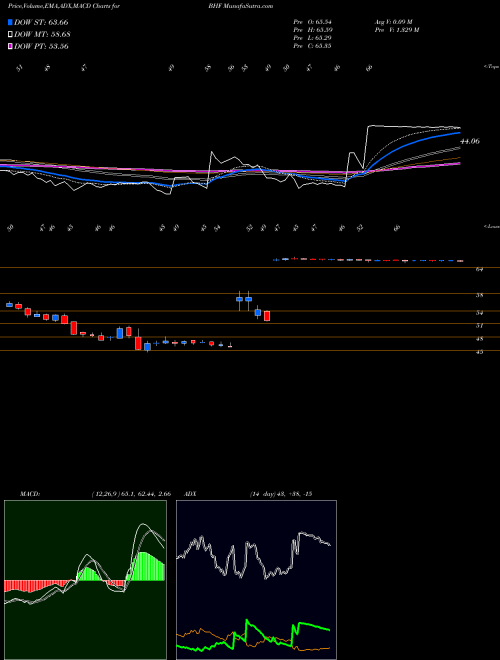Click the ADX panel heading
500x660 pixels.
tap(191, 494)
